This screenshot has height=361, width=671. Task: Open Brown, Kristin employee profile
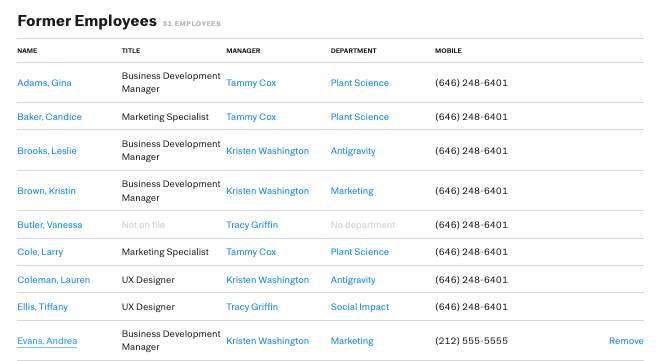click(46, 191)
